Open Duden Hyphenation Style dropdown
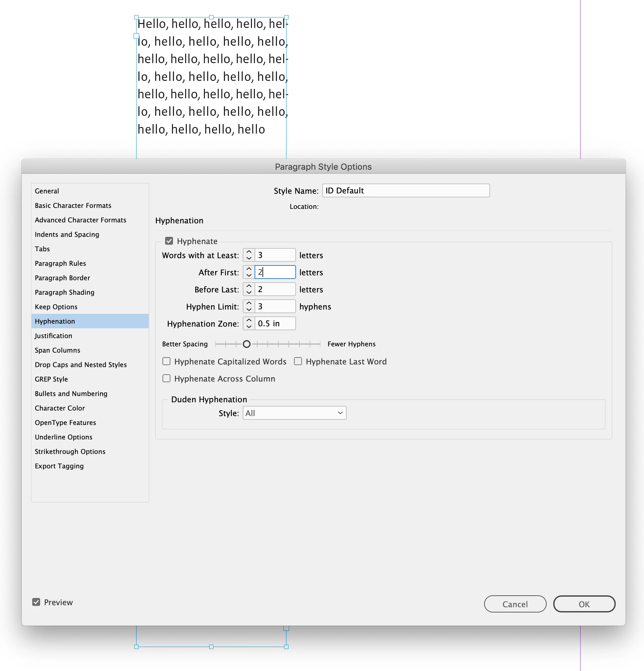Image resolution: width=644 pixels, height=671 pixels. [294, 413]
